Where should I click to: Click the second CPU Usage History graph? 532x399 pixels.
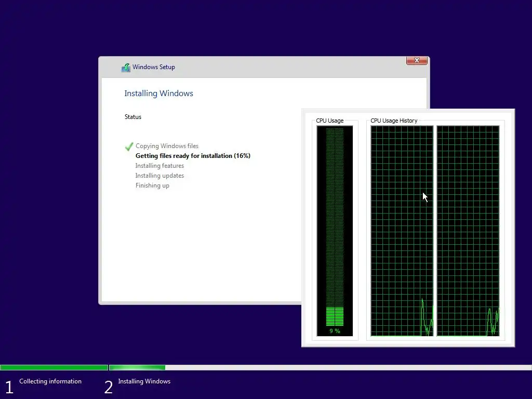point(468,231)
